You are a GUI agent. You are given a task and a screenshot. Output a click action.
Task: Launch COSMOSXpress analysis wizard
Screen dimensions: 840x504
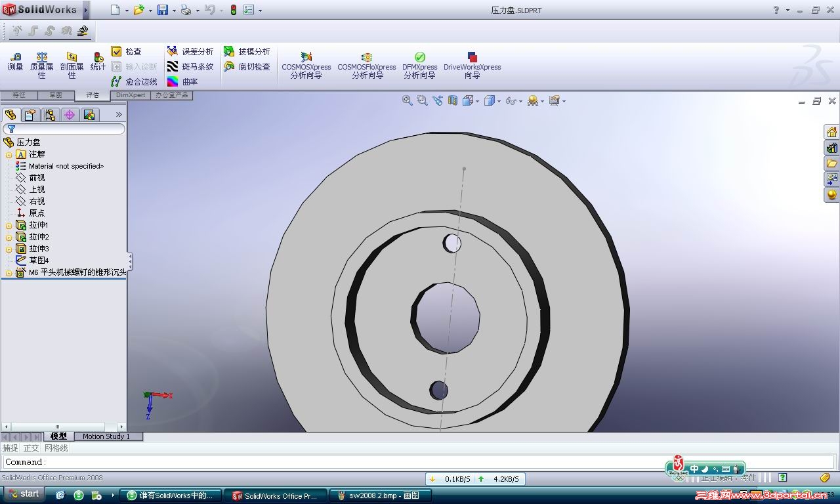[x=306, y=66]
